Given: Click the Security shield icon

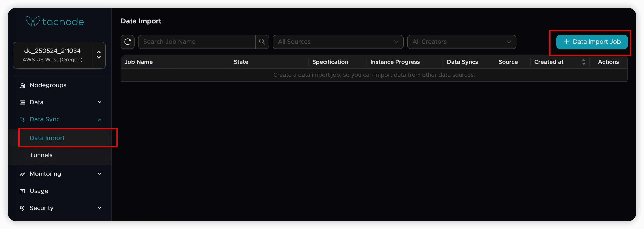Looking at the screenshot, I should [x=22, y=208].
